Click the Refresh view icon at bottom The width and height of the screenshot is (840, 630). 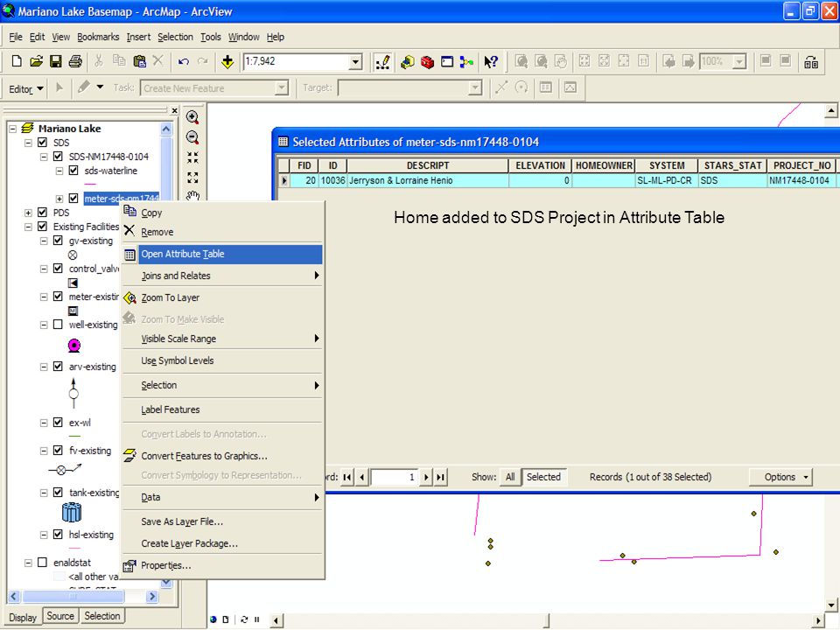pyautogui.click(x=244, y=619)
